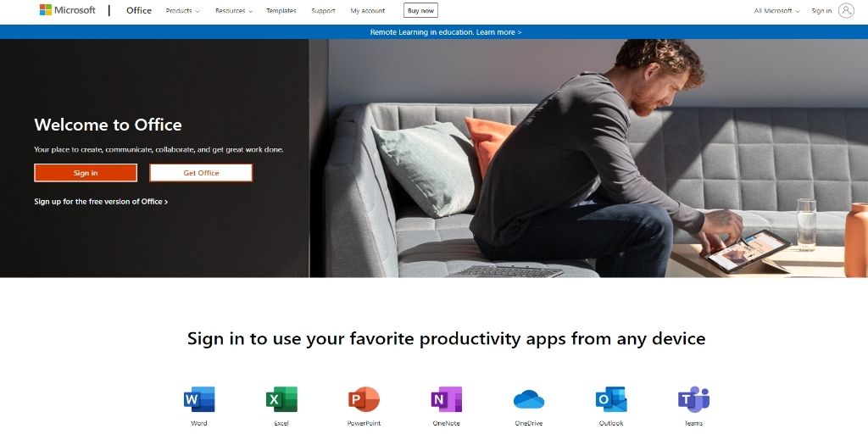The image size is (868, 434).
Task: Open the Word app icon
Action: 198,399
